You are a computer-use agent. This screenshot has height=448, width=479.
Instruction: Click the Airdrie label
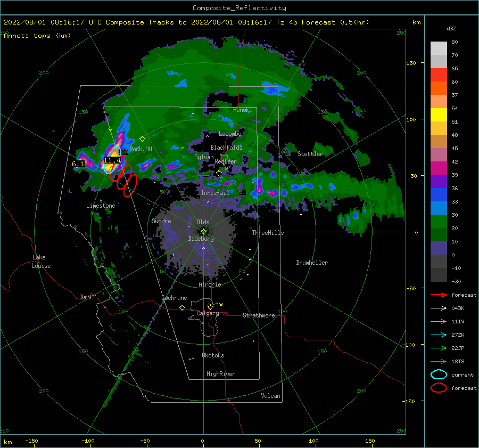(210, 284)
